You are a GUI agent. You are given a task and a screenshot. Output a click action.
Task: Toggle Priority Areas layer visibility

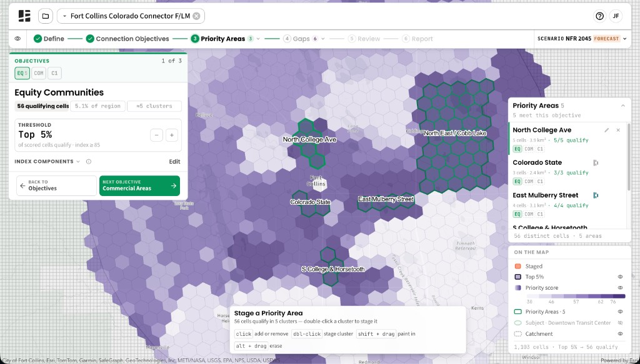tap(620, 312)
